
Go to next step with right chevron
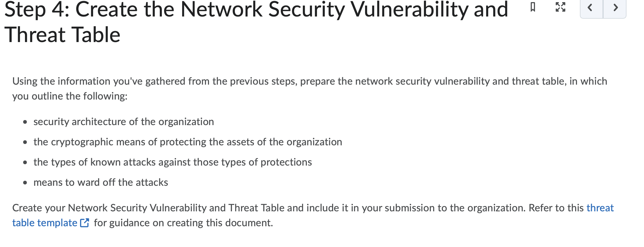point(615,8)
